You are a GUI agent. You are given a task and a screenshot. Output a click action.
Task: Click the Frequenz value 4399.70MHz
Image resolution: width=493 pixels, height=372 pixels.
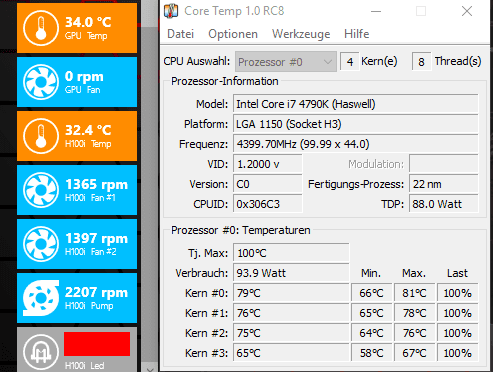click(356, 144)
